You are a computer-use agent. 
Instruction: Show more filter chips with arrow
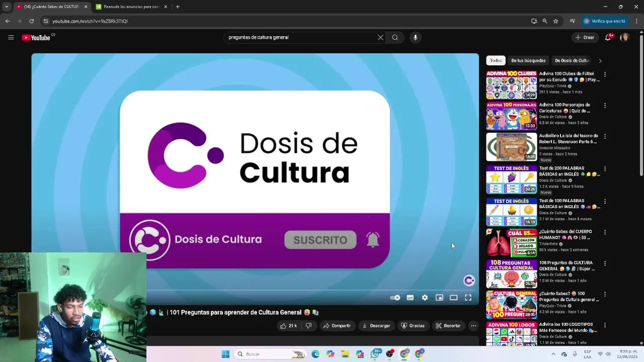click(600, 61)
